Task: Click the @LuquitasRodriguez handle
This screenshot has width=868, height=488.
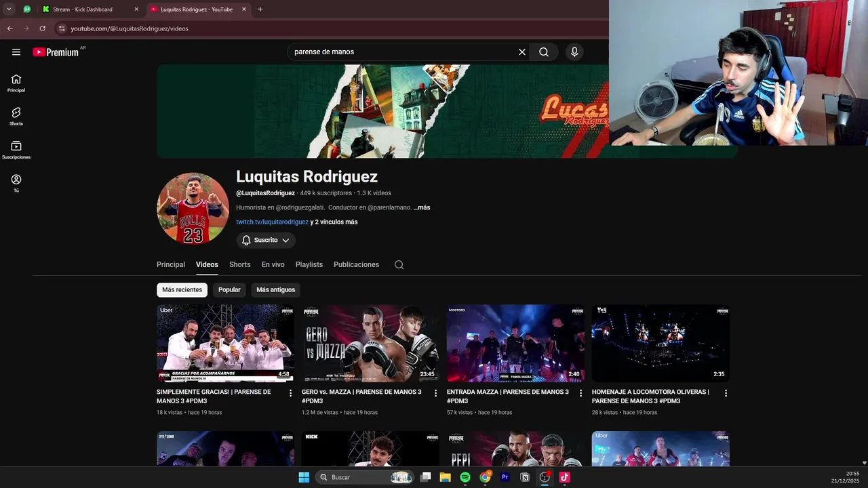Action: point(265,193)
